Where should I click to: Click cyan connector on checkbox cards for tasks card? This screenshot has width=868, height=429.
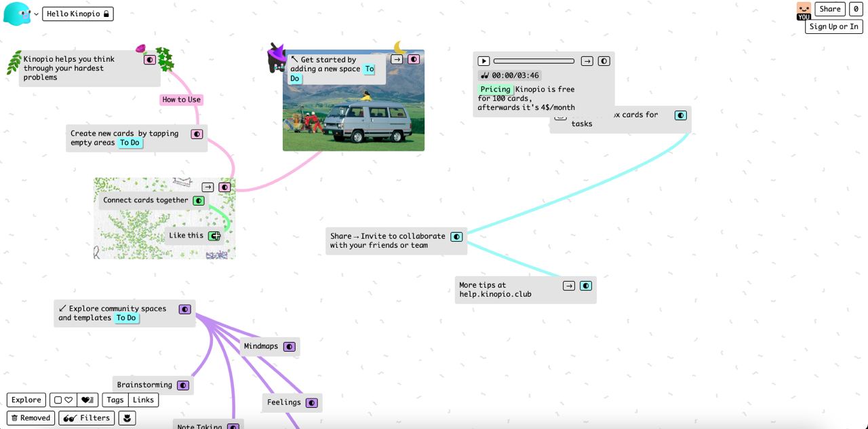tap(681, 115)
